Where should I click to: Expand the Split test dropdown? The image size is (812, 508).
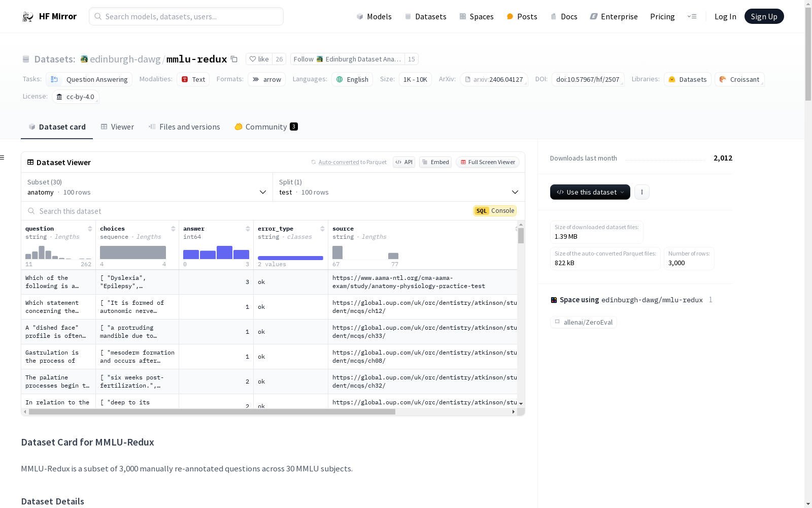[399, 187]
